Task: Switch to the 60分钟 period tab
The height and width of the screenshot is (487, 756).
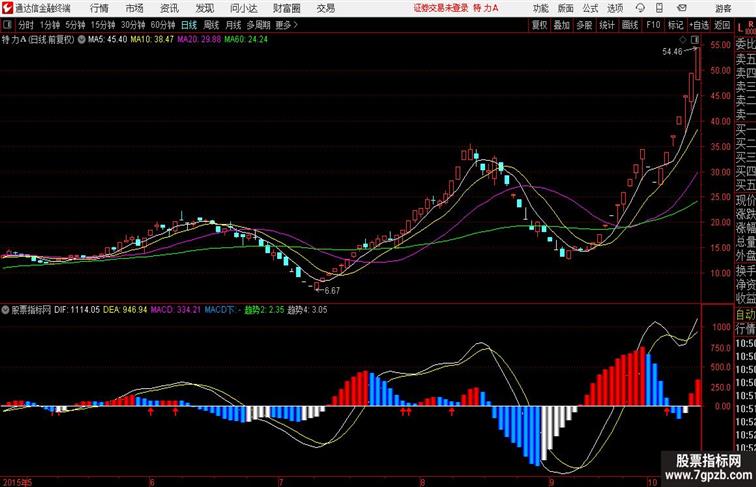Action: [x=163, y=25]
